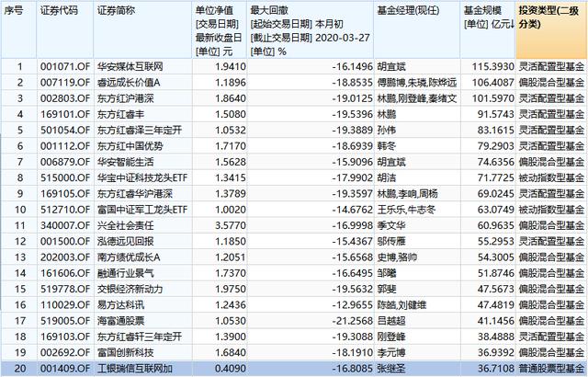Select fund size value 115.3930
Viewport: 588px width, 377px height.
(x=492, y=67)
